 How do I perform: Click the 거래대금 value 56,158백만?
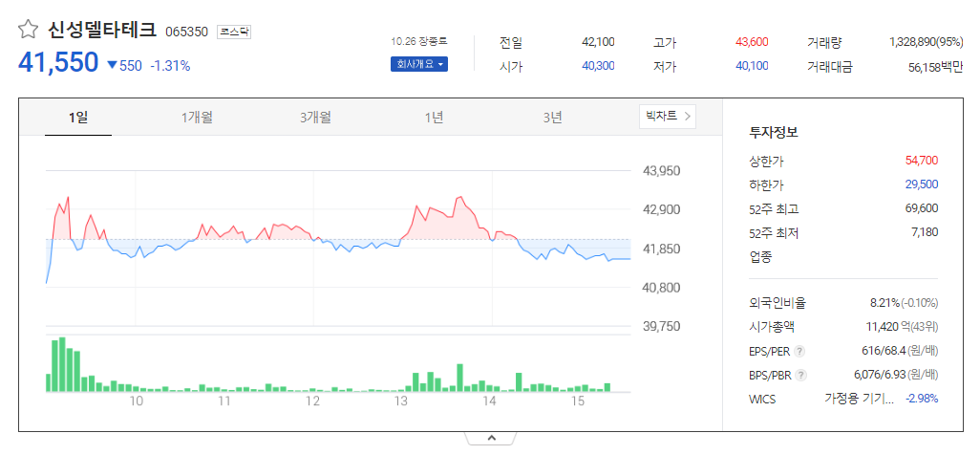point(936,67)
